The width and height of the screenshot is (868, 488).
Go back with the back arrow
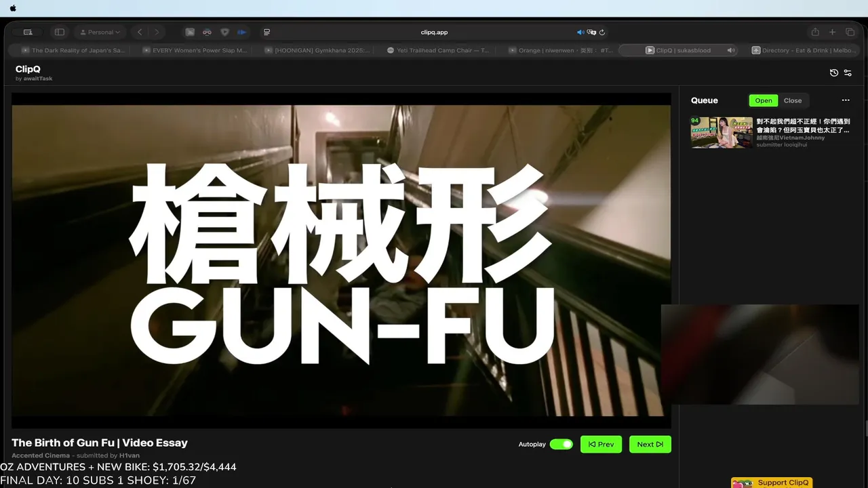coord(140,32)
